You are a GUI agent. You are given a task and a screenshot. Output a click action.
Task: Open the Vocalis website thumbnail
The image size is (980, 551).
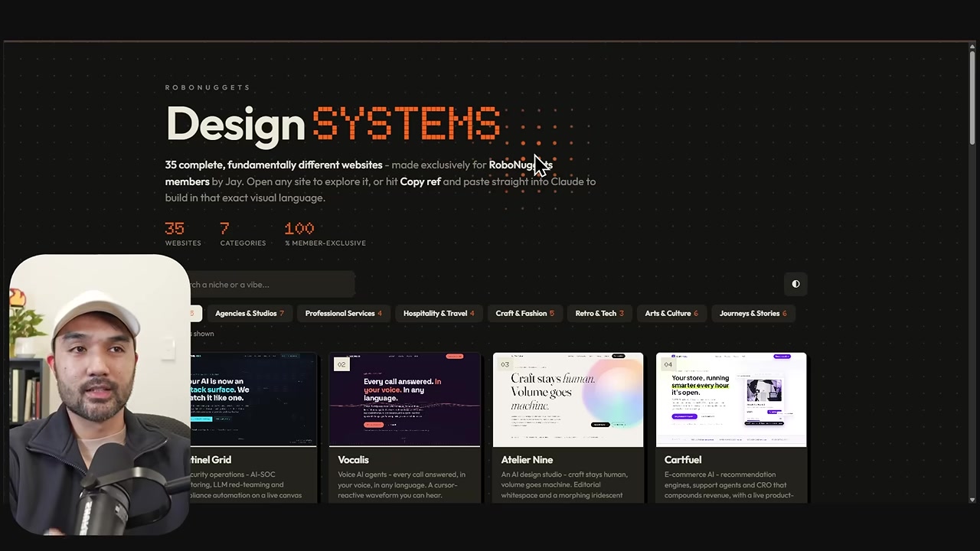404,399
